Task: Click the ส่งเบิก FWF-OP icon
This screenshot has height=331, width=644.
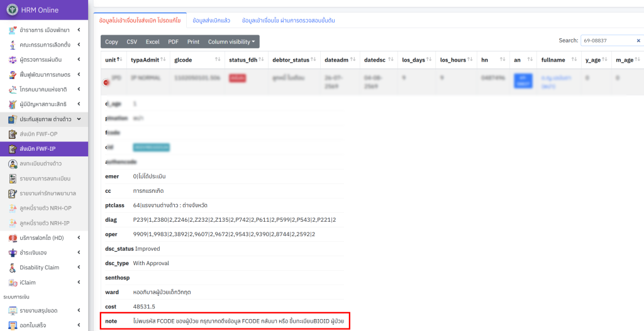Action: click(x=13, y=134)
